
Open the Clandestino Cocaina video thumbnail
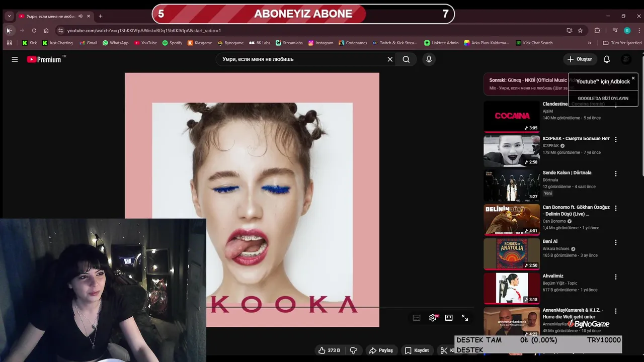pos(512,117)
